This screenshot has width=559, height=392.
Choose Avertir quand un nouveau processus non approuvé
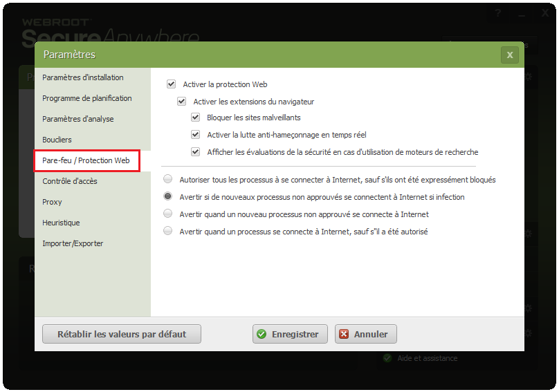pyautogui.click(x=168, y=214)
